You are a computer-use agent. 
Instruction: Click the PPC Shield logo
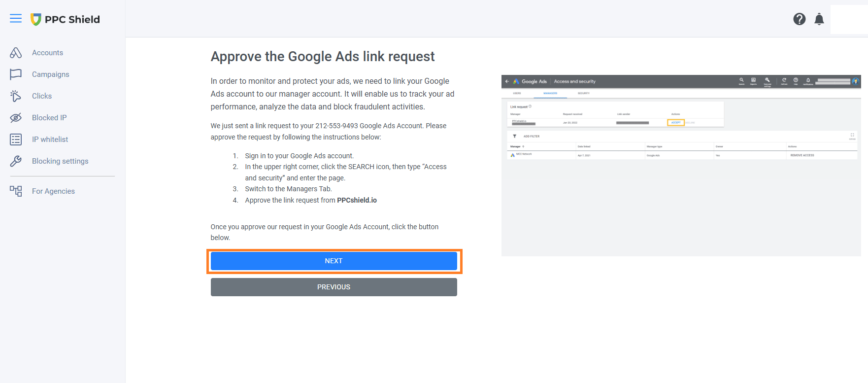65,19
